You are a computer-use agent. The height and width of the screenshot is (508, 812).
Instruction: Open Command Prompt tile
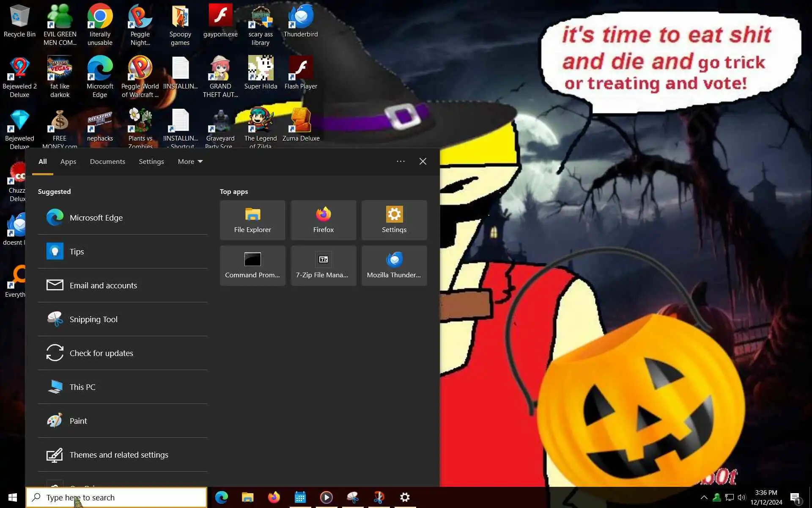point(252,265)
